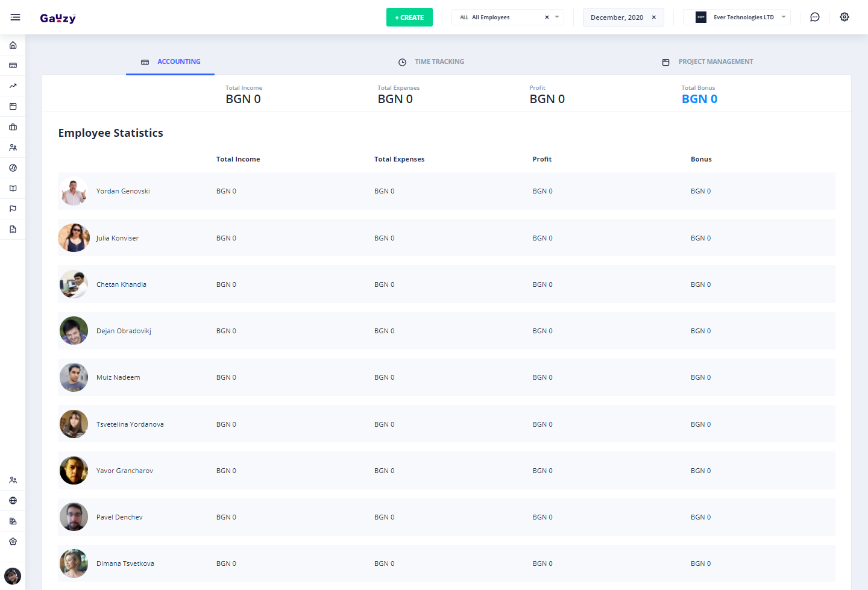Click the settings gear in top bar
The height and width of the screenshot is (590, 868).
[x=844, y=17]
